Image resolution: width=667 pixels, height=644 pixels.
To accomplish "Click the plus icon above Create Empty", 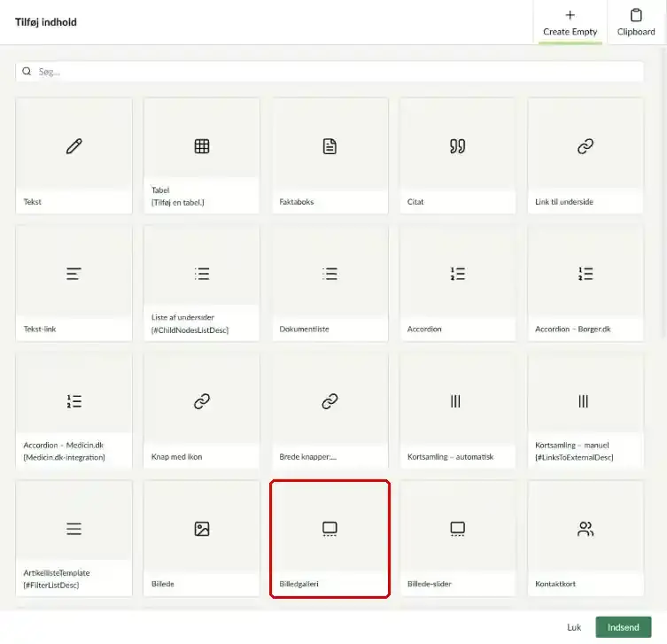I will (x=570, y=15).
